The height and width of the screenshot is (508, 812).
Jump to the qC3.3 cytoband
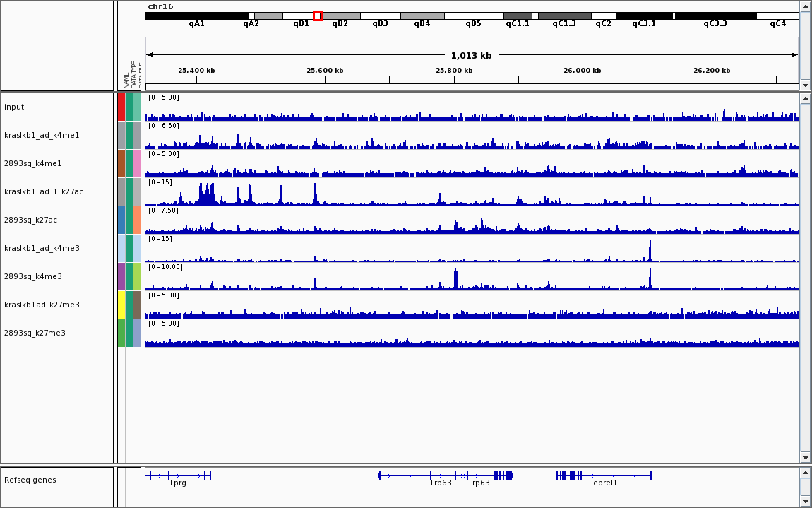tap(715, 16)
